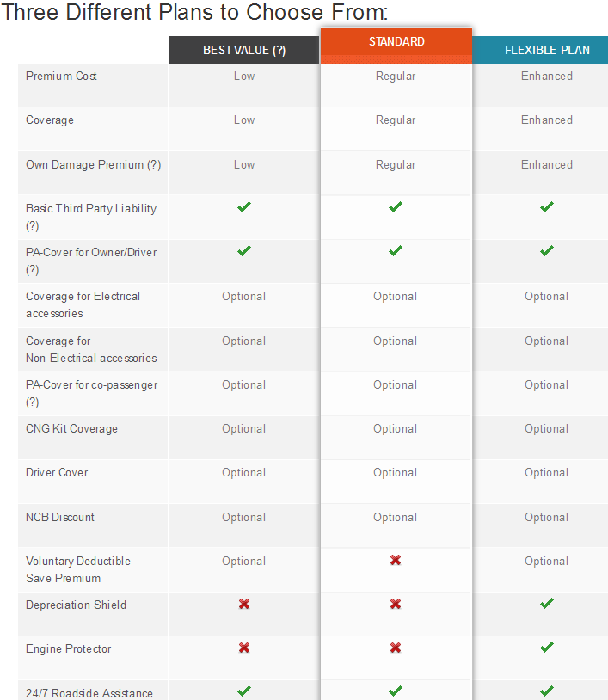Click Optional under Flexible Plan for Driver Cover
This screenshot has width=608, height=700.
[547, 472]
